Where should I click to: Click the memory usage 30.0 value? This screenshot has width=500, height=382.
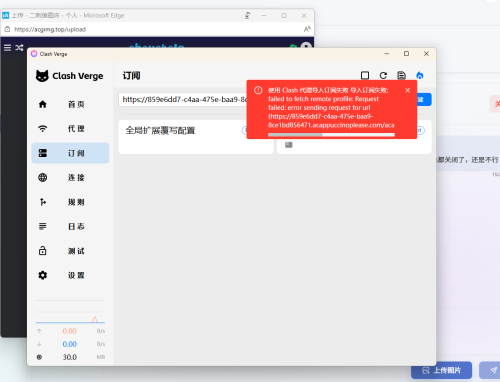pyautogui.click(x=70, y=357)
